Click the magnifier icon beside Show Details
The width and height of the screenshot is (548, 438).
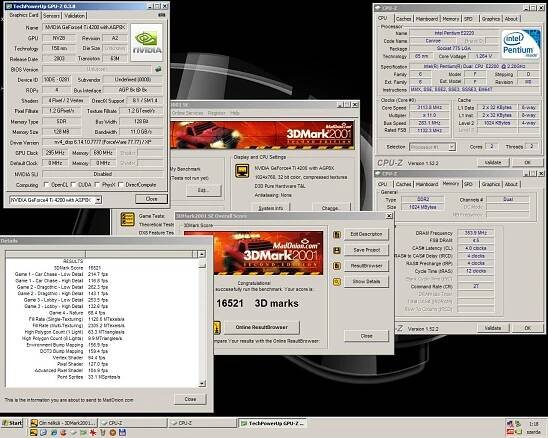pyautogui.click(x=337, y=281)
